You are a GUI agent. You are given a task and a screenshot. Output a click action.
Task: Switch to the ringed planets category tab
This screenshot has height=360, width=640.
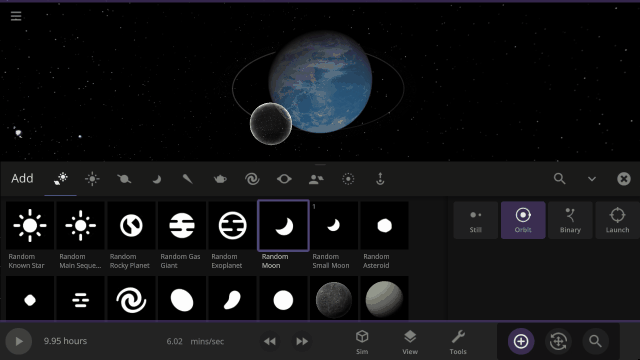[x=124, y=179]
